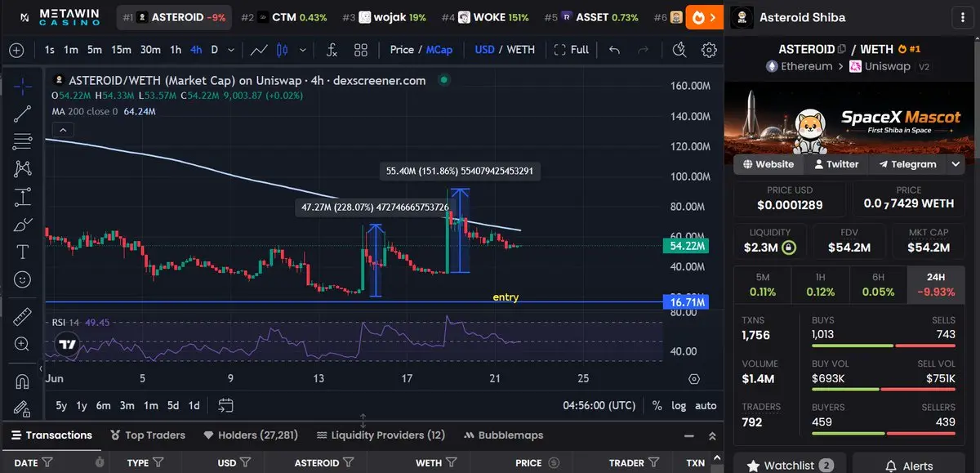Undo the last chart action

pyautogui.click(x=615, y=50)
